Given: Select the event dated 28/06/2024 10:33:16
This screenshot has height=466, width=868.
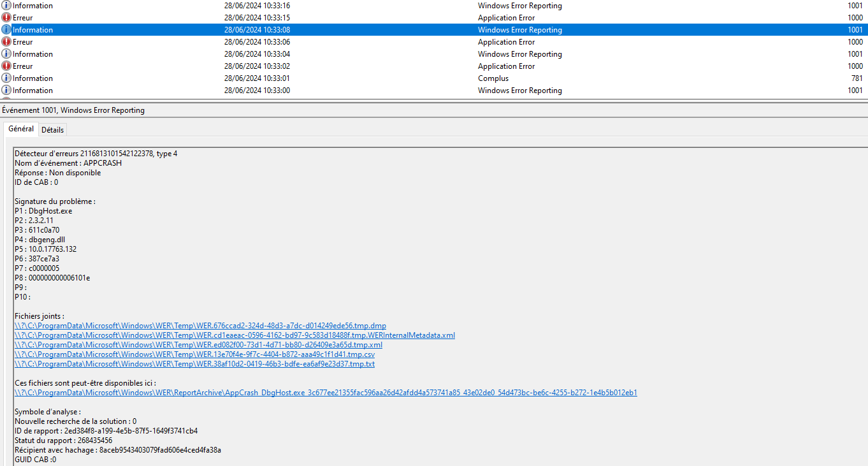Looking at the screenshot, I should pyautogui.click(x=434, y=6).
